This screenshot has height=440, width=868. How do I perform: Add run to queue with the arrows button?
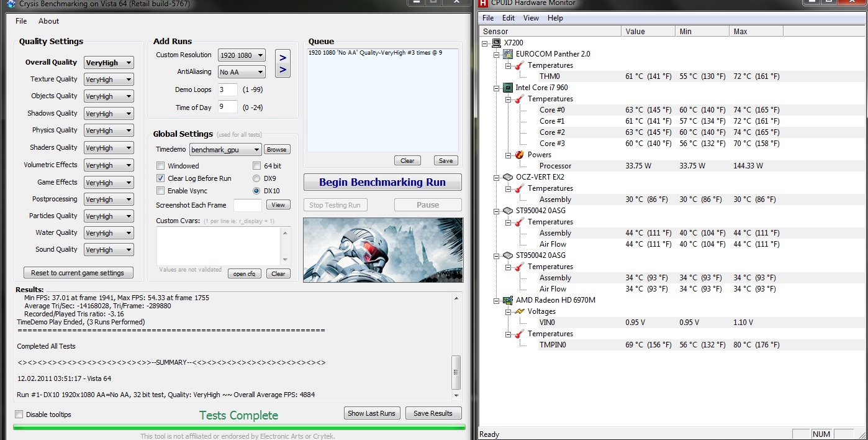tap(283, 63)
